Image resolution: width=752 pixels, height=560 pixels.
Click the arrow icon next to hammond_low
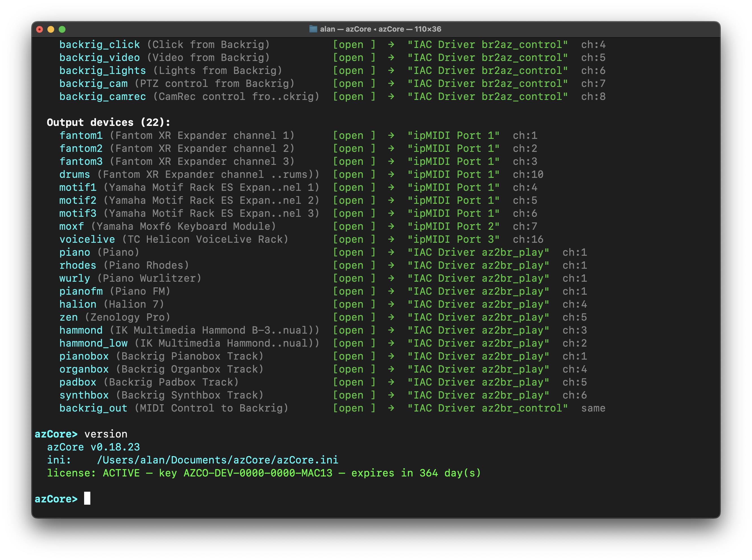[x=392, y=343]
